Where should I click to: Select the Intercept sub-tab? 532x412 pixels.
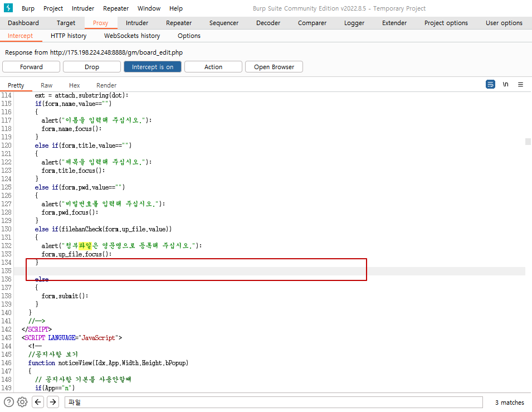(x=21, y=36)
